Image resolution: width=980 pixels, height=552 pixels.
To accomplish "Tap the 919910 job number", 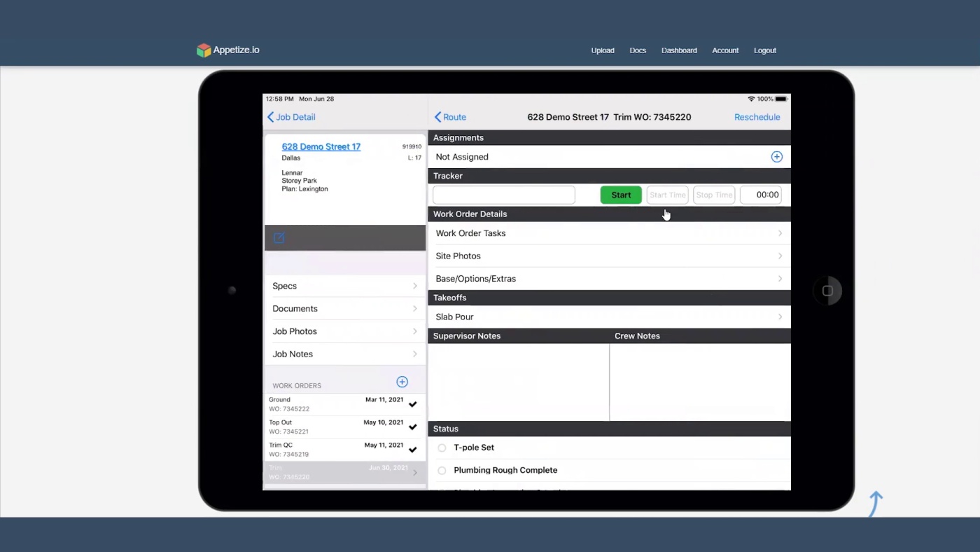I will 412,147.
